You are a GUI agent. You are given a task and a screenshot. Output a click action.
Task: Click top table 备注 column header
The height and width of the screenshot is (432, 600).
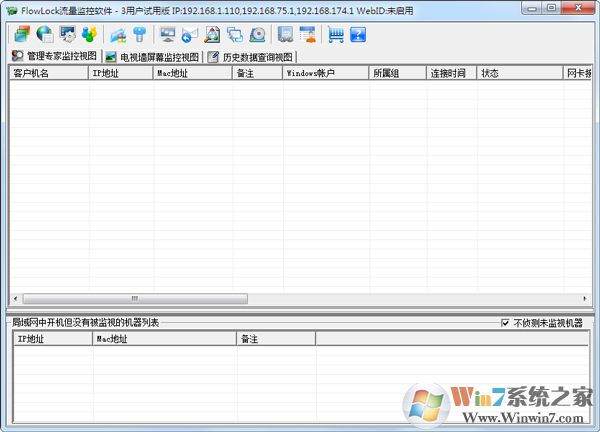point(257,73)
